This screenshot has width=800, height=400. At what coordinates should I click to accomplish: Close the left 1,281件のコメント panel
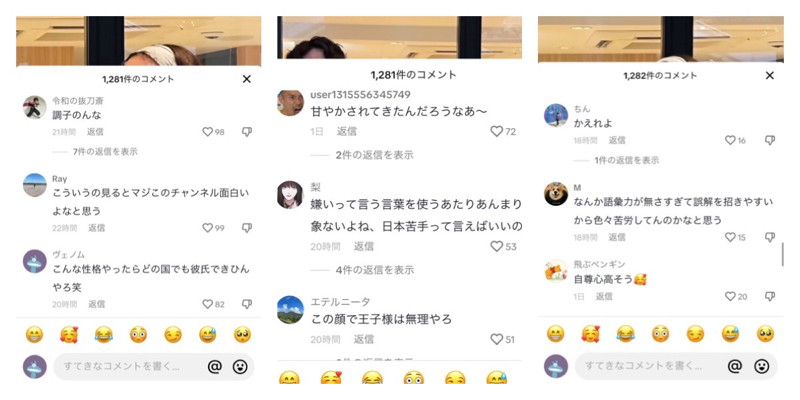pyautogui.click(x=247, y=79)
